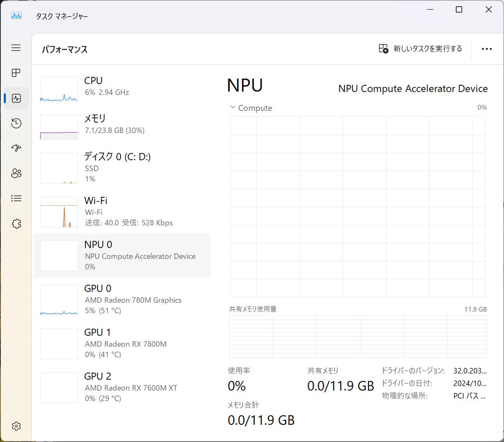Open the three-dot more options menu
Viewport: 504px width, 442px height.
pos(487,49)
